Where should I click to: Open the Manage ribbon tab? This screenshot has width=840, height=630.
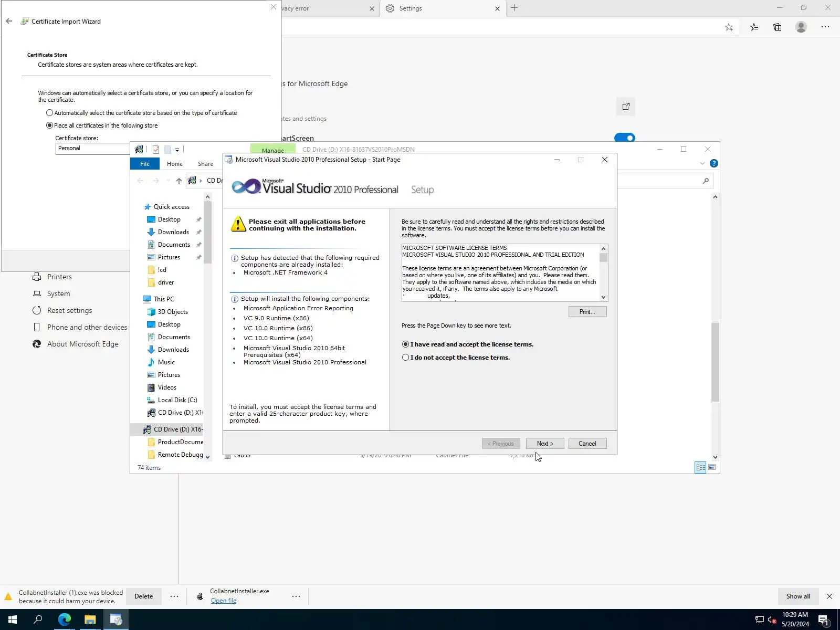(272, 150)
